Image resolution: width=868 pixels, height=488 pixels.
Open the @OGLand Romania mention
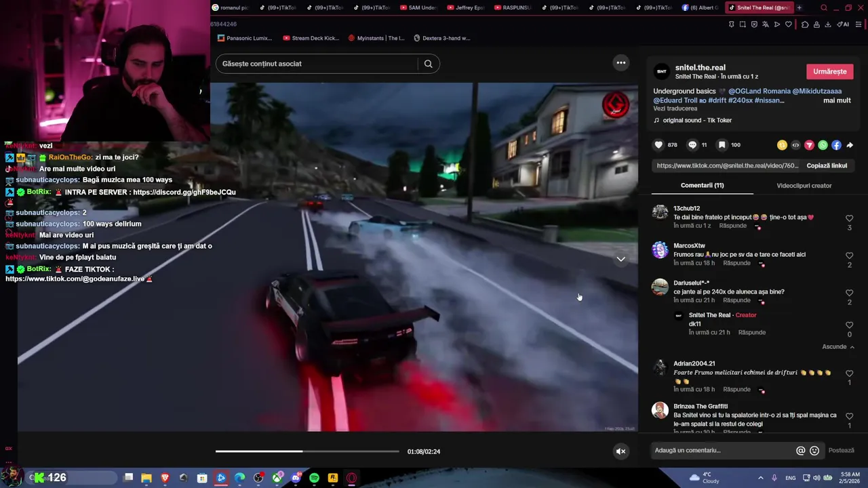(x=759, y=91)
